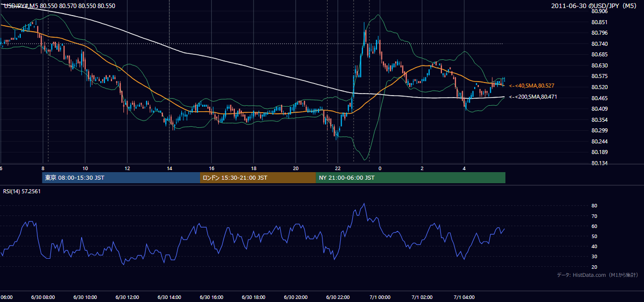Click hour label 14 under the price chart
The height and width of the screenshot is (302, 644).
[x=169, y=169]
